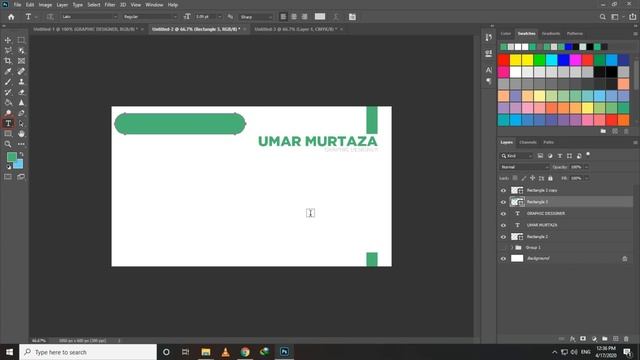640x360 pixels.
Task: Create warped text icon
Action: coord(336,17)
